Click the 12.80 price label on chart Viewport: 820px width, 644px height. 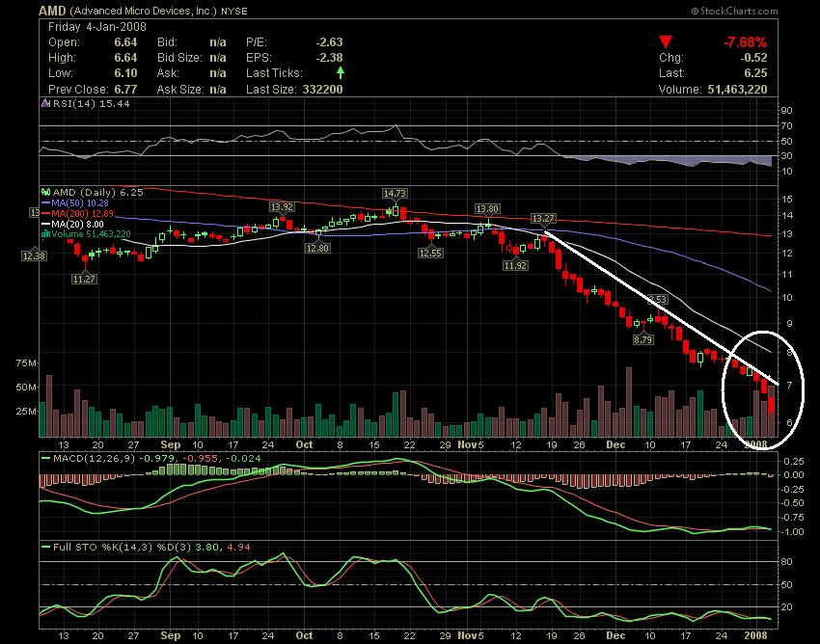click(317, 248)
